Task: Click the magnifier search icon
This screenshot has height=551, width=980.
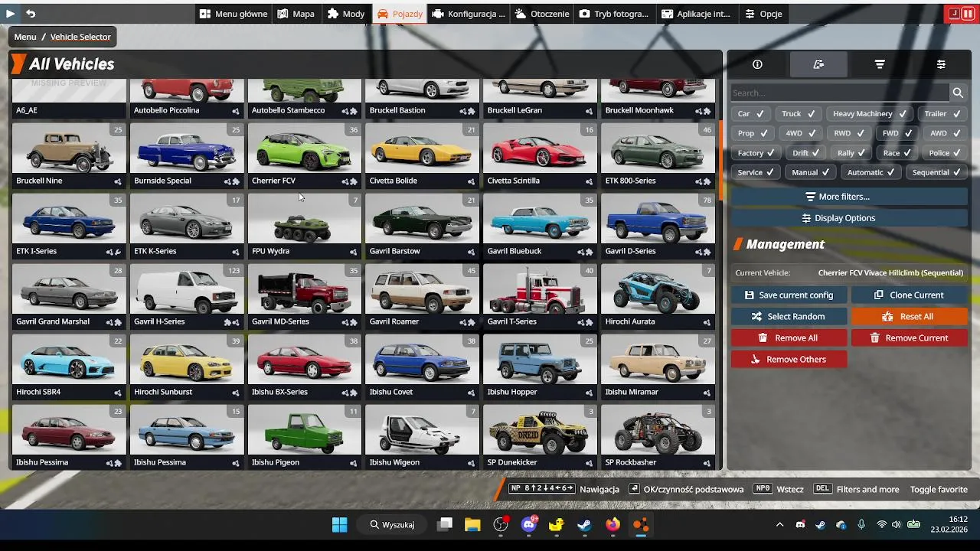Action: pyautogui.click(x=958, y=93)
